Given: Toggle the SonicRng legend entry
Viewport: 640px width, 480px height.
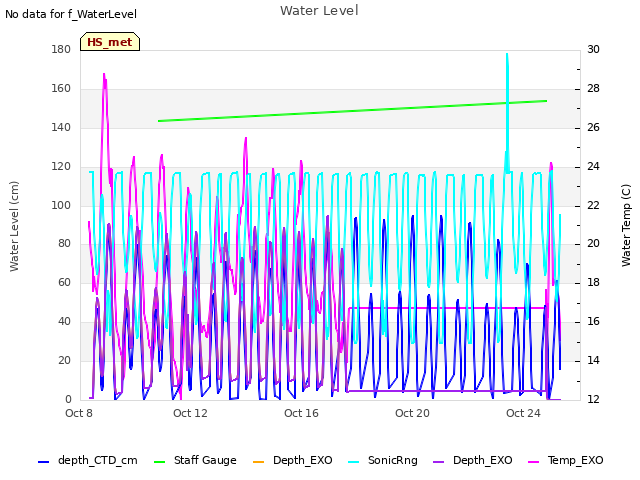Looking at the screenshot, I should pos(383,460).
